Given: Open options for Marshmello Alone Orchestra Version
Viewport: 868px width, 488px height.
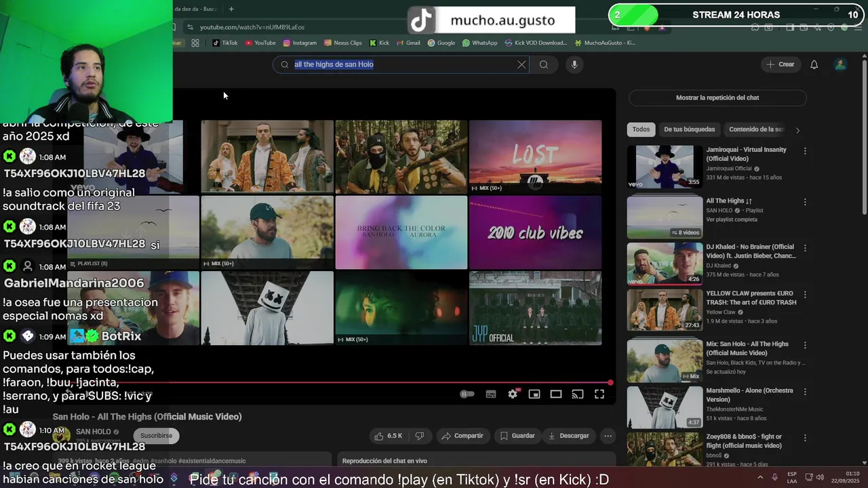Looking at the screenshot, I should [805, 392].
